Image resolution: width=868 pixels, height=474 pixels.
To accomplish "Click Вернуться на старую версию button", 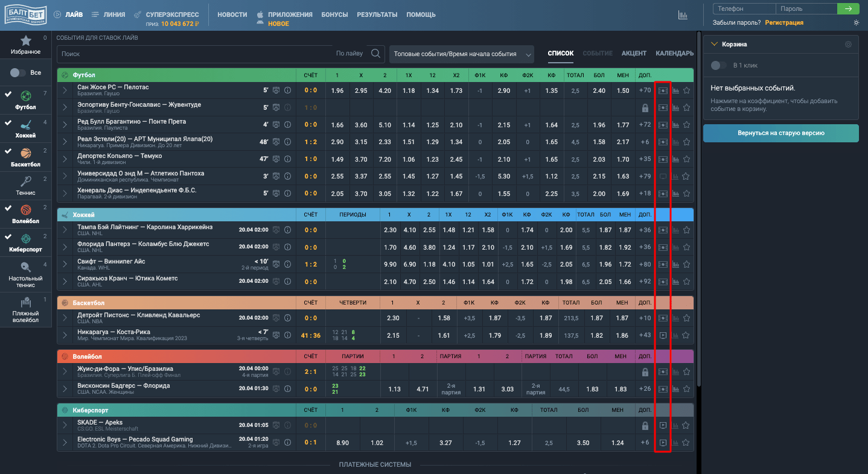I will [781, 133].
